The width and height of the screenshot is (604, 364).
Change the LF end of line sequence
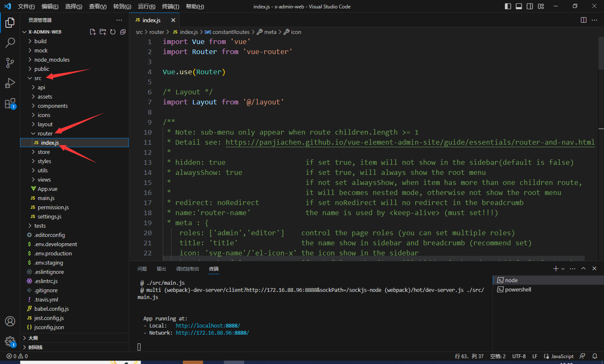[535, 356]
